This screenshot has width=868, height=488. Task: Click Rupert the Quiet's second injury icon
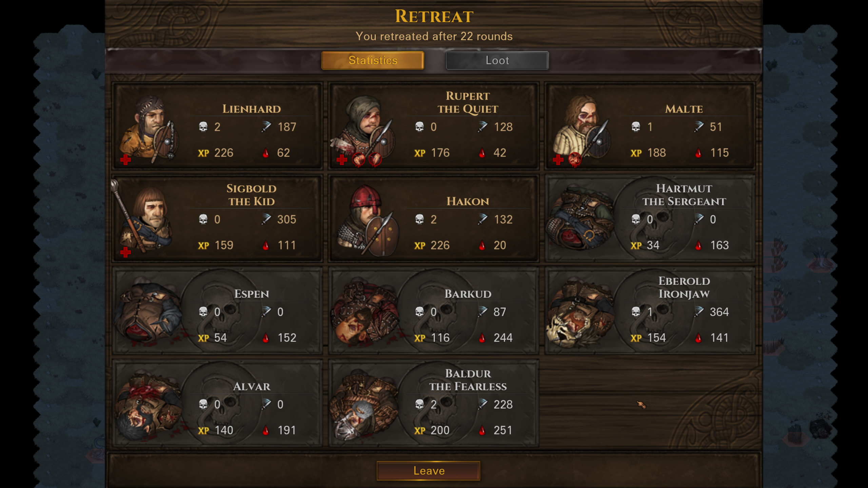point(375,159)
